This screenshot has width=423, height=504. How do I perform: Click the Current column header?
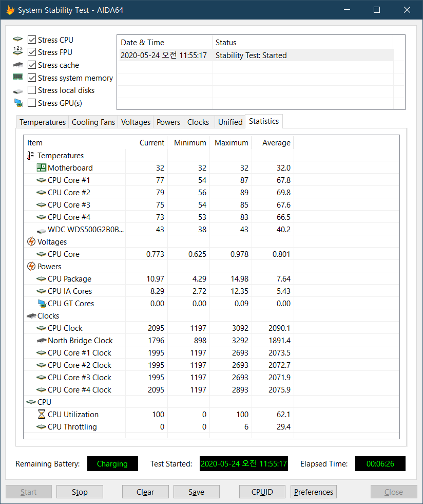tap(146, 143)
